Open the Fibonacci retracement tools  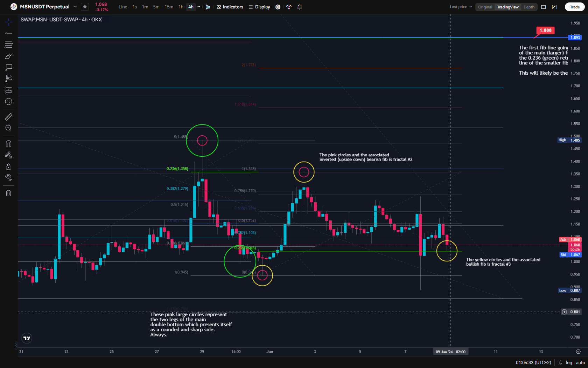(x=9, y=45)
